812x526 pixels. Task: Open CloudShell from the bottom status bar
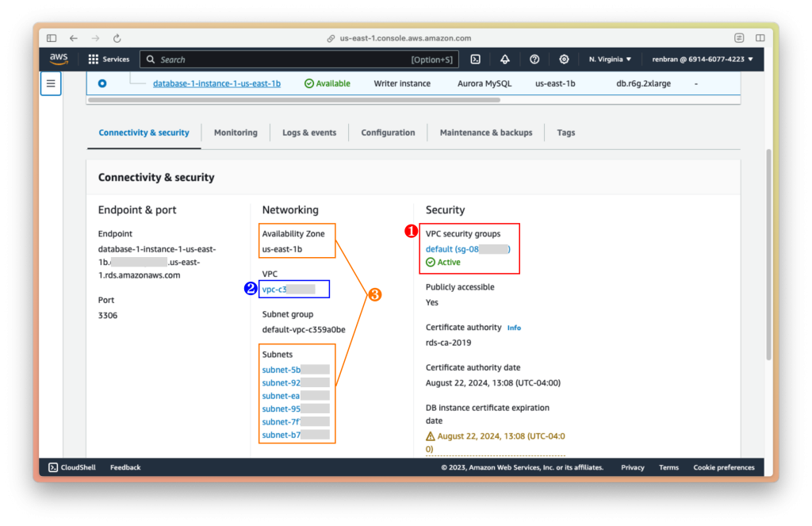click(x=71, y=467)
